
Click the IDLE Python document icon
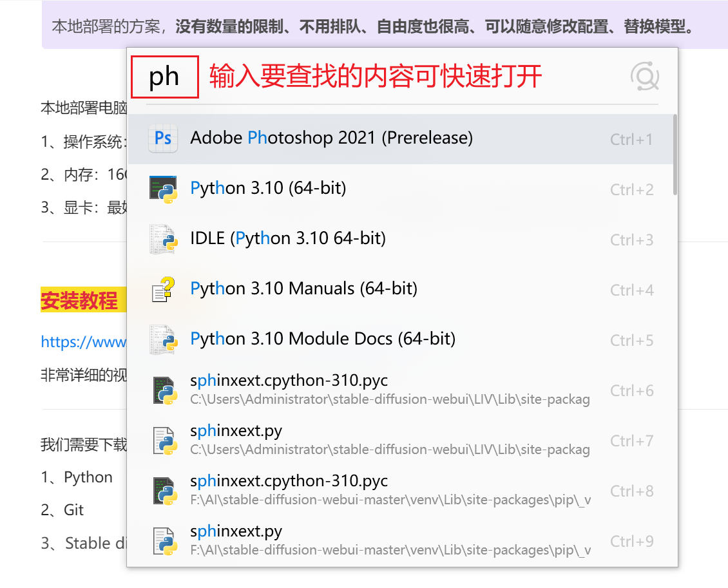coord(164,239)
